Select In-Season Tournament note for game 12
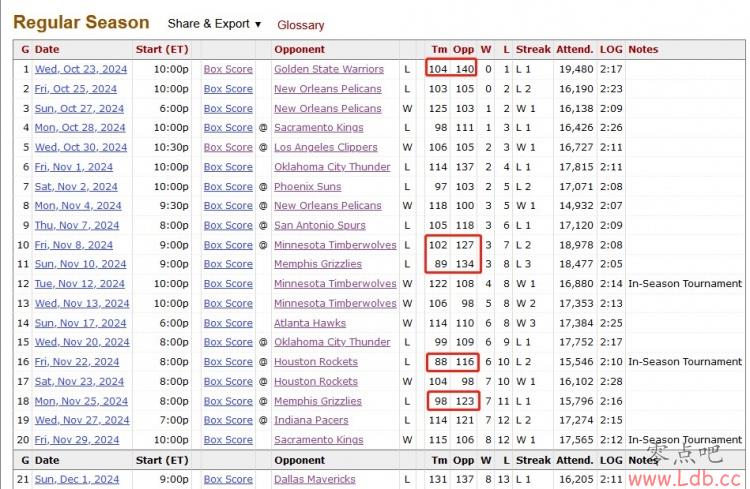Image resolution: width=750 pixels, height=489 pixels. pos(684,284)
